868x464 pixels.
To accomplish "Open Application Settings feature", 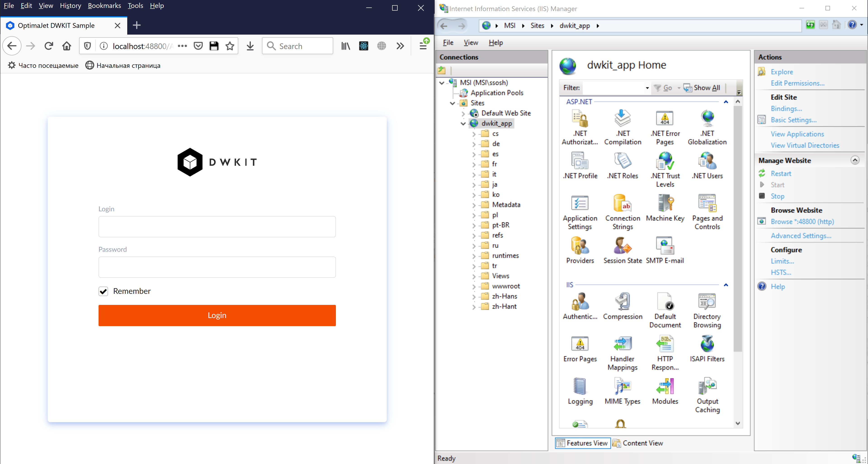I will coord(580,212).
